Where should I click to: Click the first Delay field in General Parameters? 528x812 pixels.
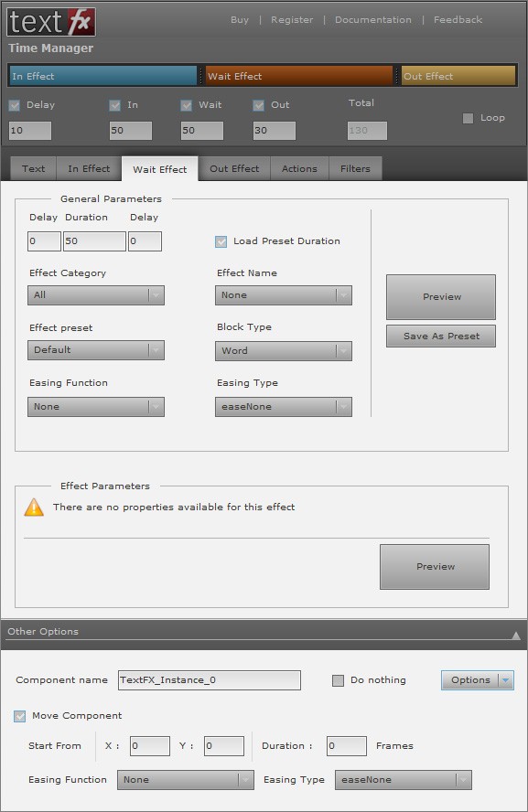click(44, 241)
